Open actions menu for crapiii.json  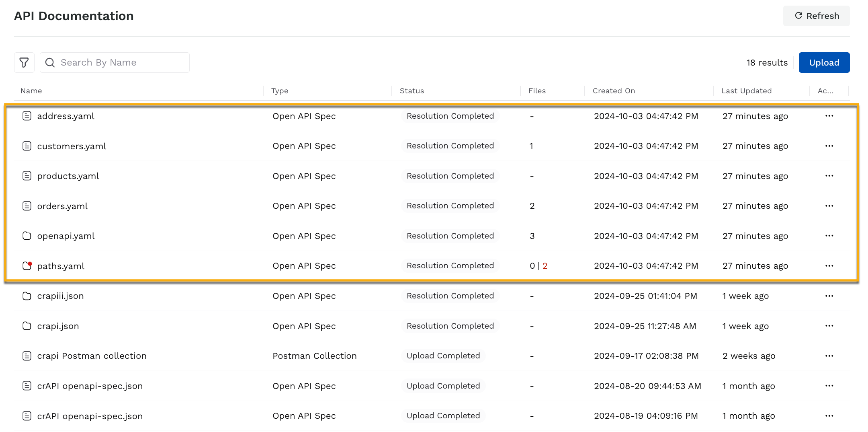(829, 296)
